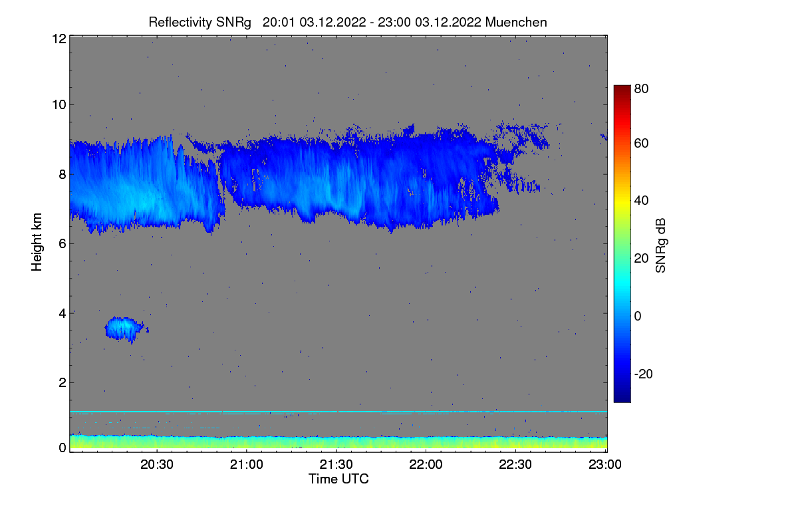The image size is (798, 532).
Task: Click the "Height km" axis label
Action: 37,242
